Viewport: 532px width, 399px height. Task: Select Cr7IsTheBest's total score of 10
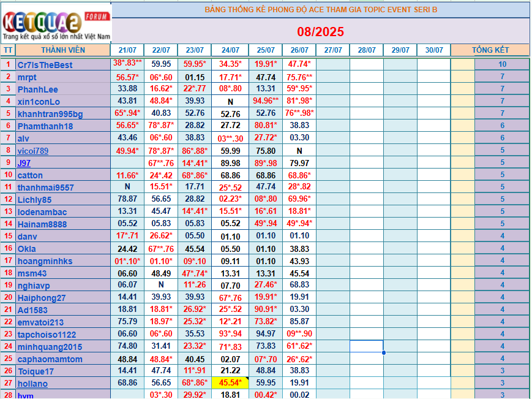click(x=502, y=64)
